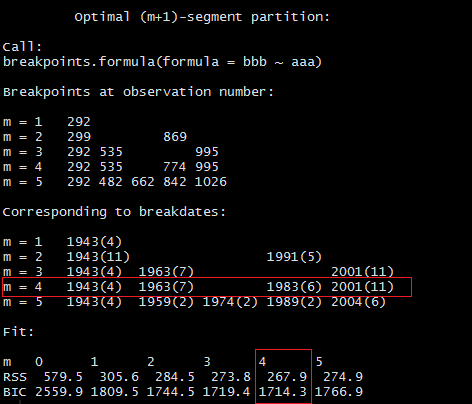Click breakdate 1943(11)

click(98, 257)
